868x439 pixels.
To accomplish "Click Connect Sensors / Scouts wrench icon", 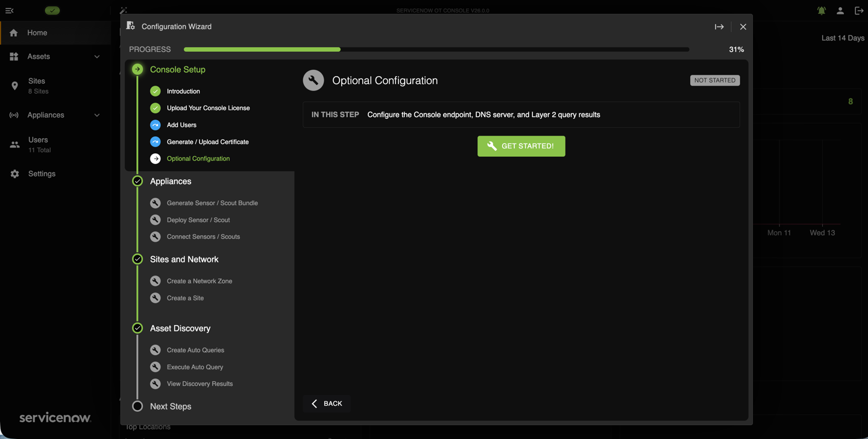I will point(156,237).
